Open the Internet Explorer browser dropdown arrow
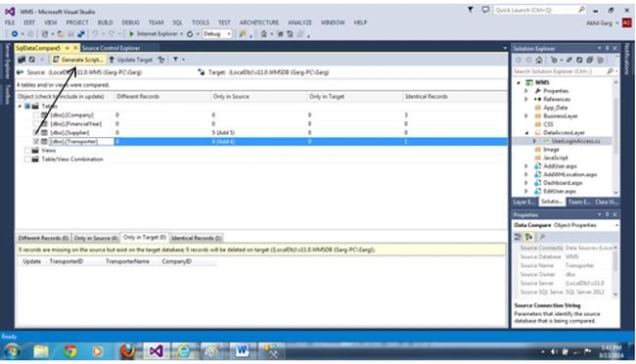This screenshot has width=636, height=364. [x=182, y=33]
